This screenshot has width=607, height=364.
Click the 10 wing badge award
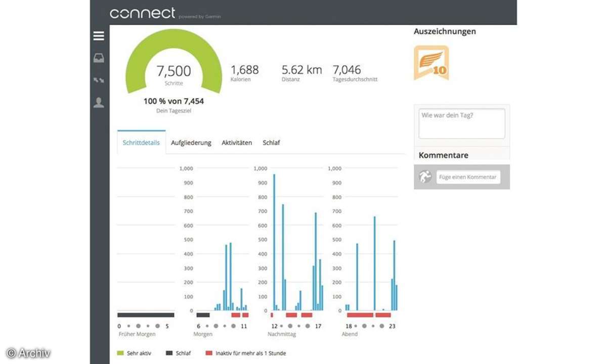click(431, 63)
